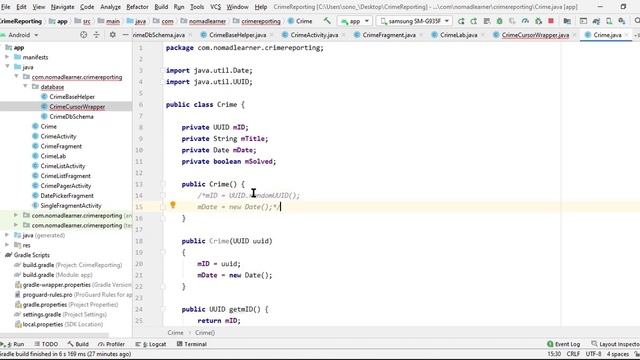Open the Refactor menu
The image size is (640, 360).
[x=137, y=7]
